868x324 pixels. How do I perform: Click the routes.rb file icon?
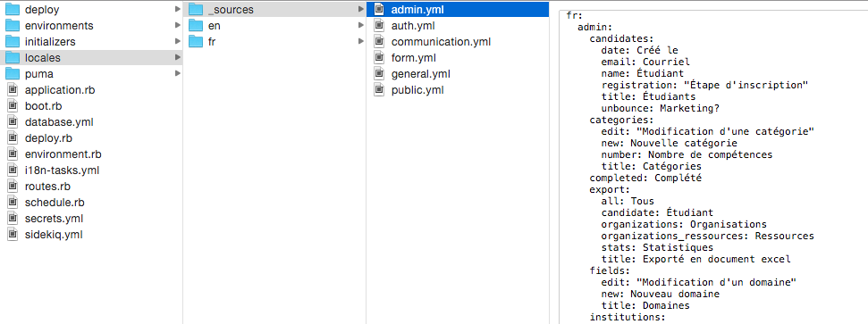pyautogui.click(x=13, y=186)
